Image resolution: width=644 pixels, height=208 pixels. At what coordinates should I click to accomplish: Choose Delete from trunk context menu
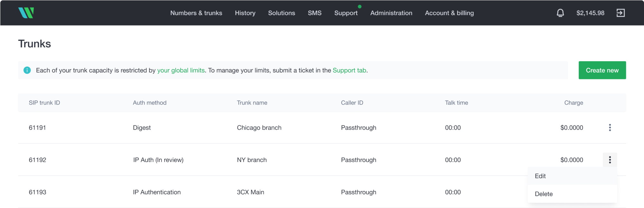pyautogui.click(x=572, y=194)
